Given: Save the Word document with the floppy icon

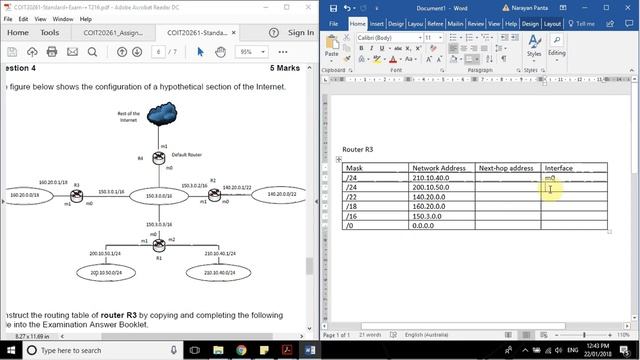Looking at the screenshot, I should (333, 8).
